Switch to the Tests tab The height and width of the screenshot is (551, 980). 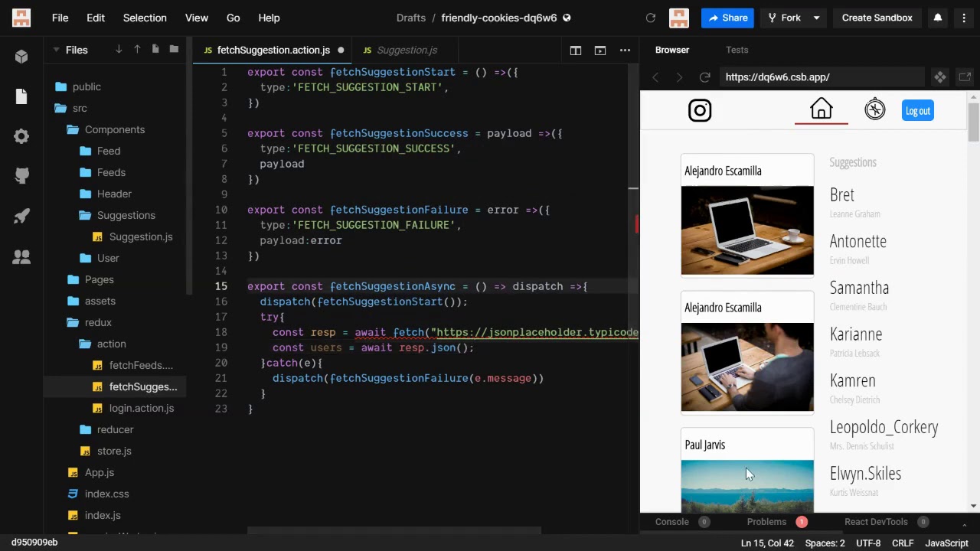point(737,50)
